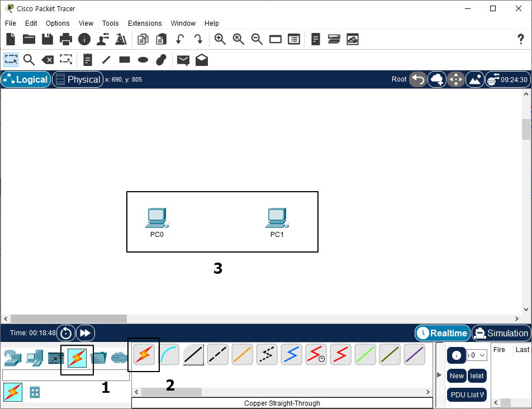Open the scenario number dropdown

(x=477, y=355)
